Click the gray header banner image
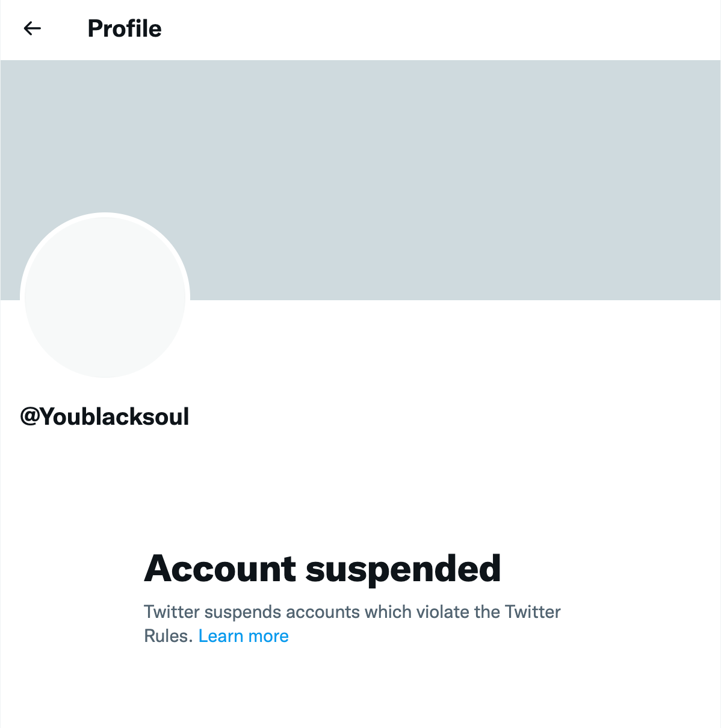Image resolution: width=721 pixels, height=728 pixels. (x=421, y=168)
